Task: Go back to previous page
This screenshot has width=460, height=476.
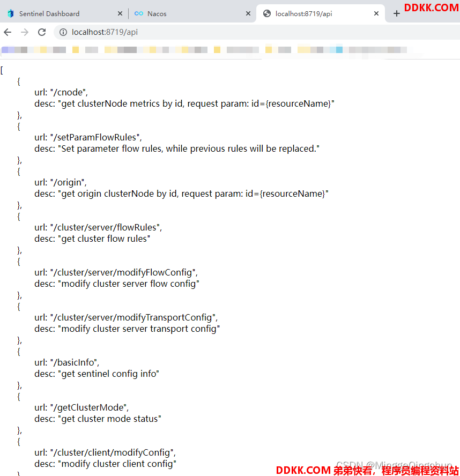Action: pyautogui.click(x=8, y=32)
